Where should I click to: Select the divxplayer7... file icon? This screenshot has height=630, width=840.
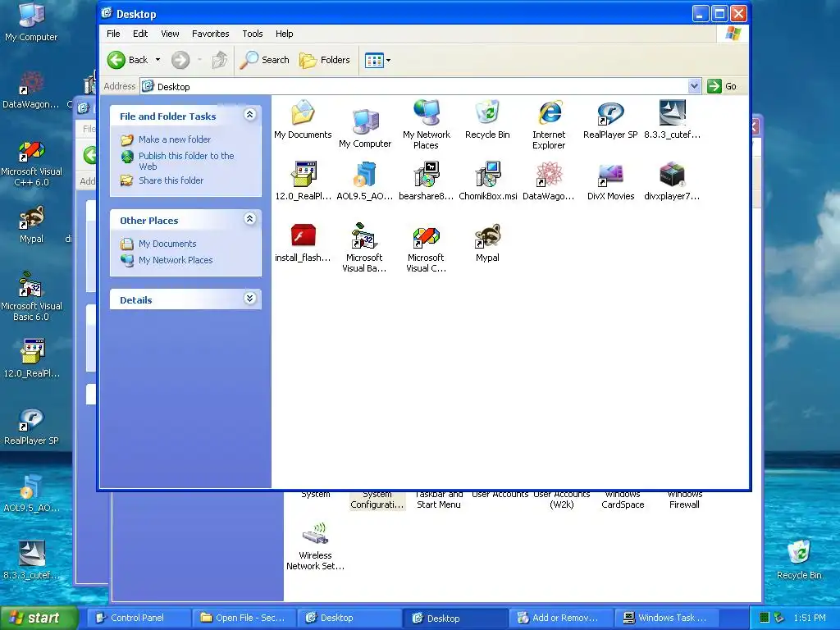pyautogui.click(x=672, y=181)
